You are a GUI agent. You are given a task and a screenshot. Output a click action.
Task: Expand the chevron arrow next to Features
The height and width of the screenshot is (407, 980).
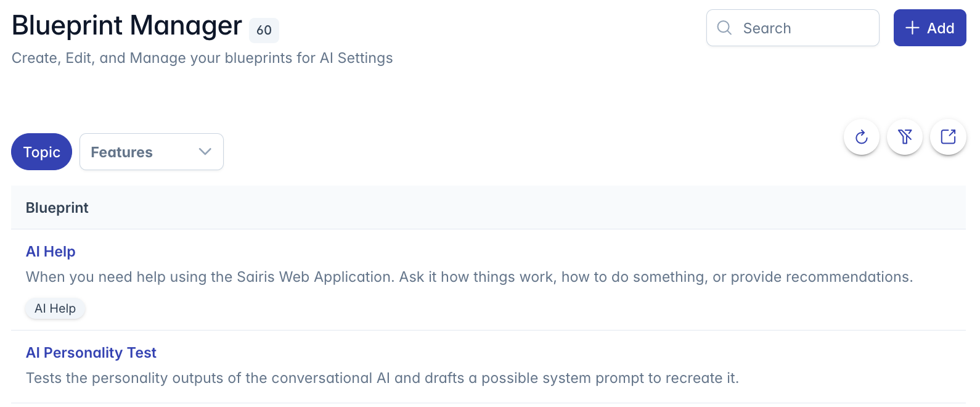click(205, 152)
